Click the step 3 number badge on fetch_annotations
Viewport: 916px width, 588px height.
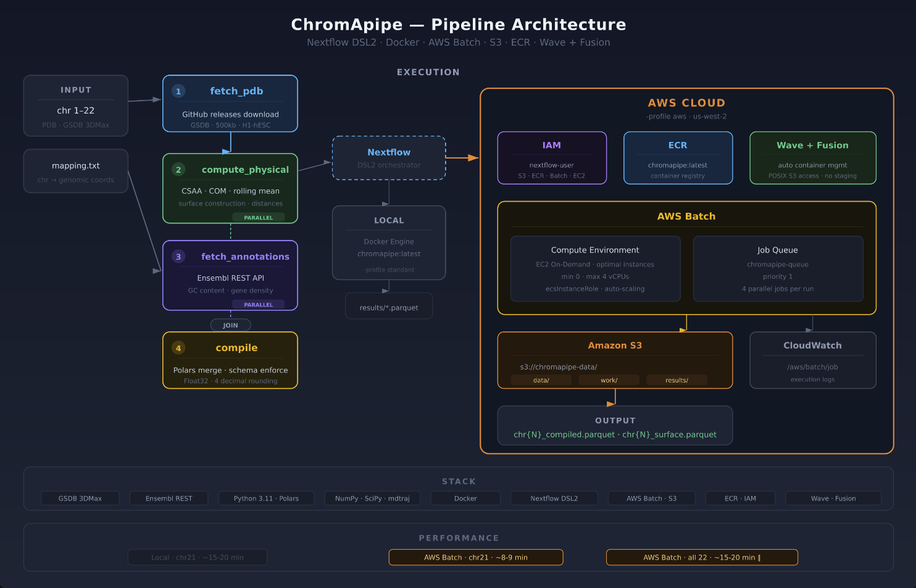(178, 257)
